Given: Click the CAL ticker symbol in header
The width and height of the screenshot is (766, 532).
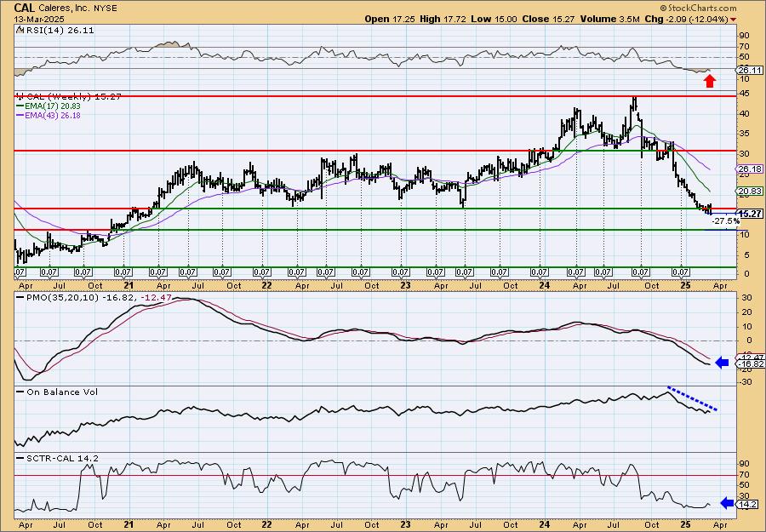Looking at the screenshot, I should 25,8.
